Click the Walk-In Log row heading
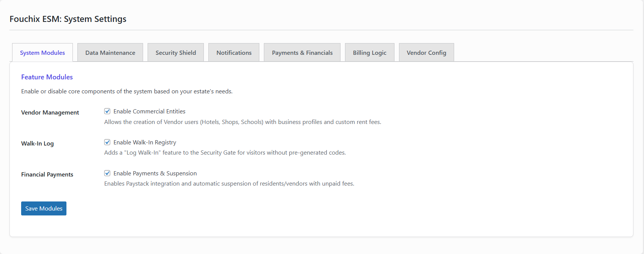644x254 pixels. tap(37, 144)
